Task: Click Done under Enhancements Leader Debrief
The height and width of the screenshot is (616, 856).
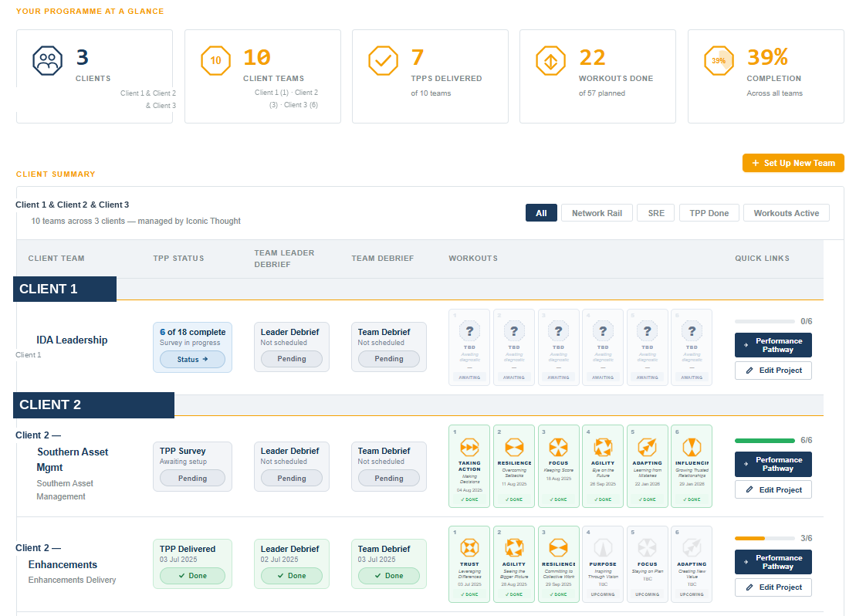Action: pyautogui.click(x=292, y=576)
